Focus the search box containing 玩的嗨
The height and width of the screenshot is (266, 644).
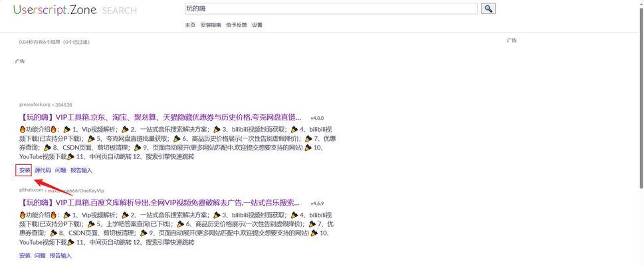331,9
